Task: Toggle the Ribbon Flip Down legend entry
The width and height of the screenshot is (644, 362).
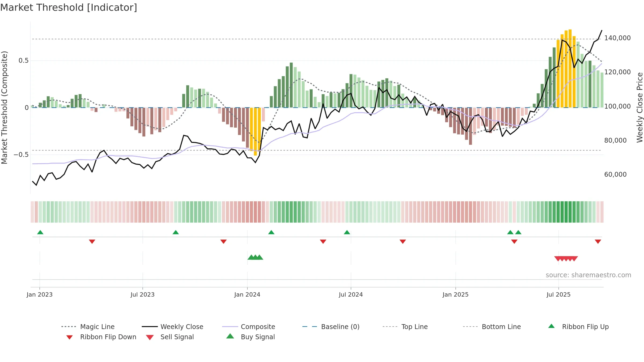Action: (101, 337)
